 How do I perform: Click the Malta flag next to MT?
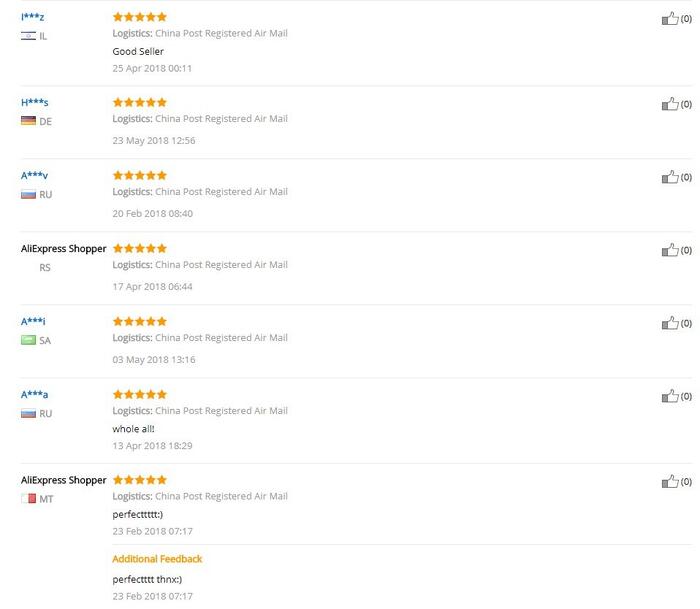coord(28,499)
